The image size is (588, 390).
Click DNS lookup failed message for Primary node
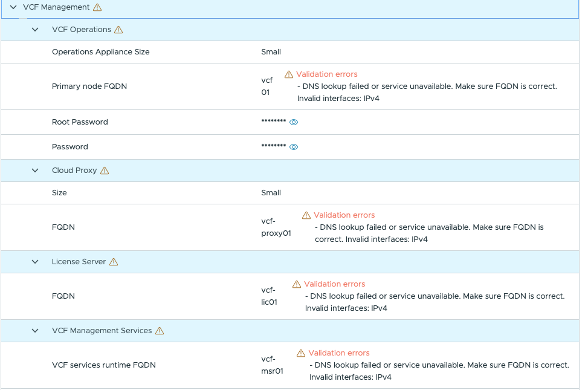tap(427, 93)
